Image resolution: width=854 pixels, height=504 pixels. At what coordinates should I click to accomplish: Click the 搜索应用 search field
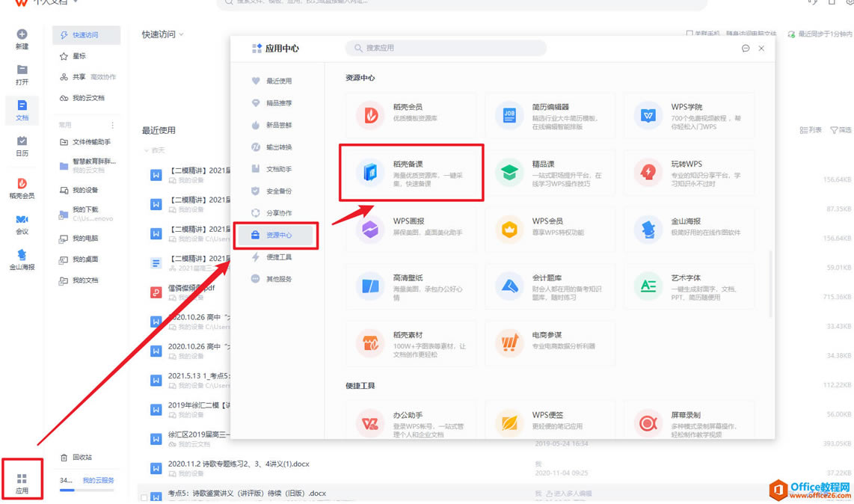coord(446,48)
